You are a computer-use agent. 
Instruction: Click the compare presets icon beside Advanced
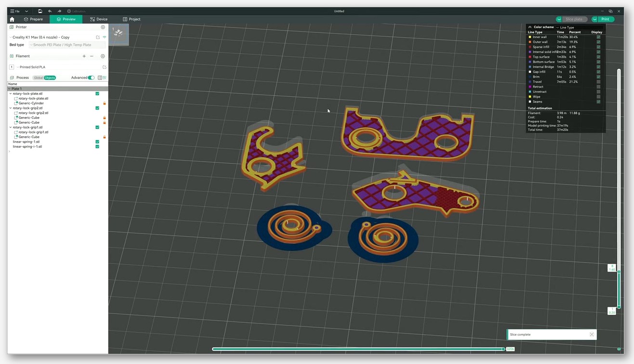[105, 78]
